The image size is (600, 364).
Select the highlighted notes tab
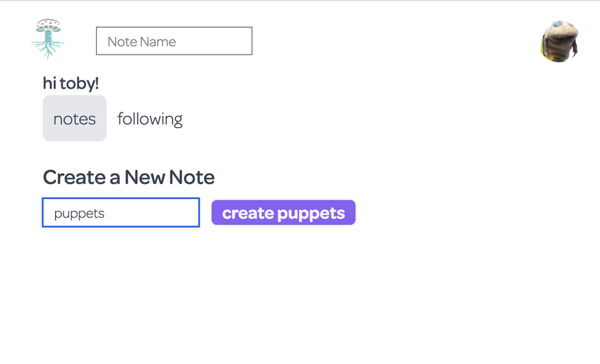tap(74, 119)
